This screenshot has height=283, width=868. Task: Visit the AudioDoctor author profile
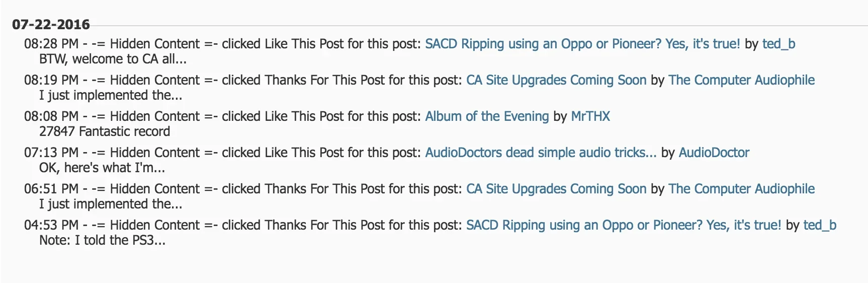coord(714,153)
